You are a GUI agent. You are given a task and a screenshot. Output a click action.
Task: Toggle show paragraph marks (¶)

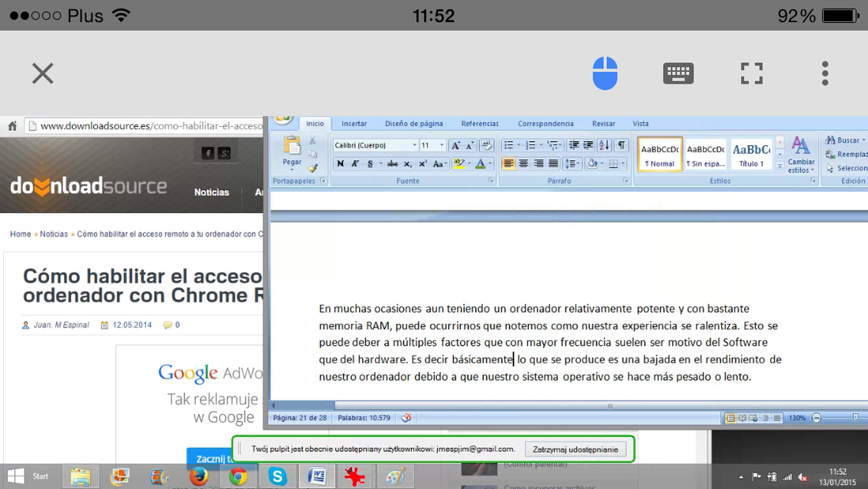[622, 145]
